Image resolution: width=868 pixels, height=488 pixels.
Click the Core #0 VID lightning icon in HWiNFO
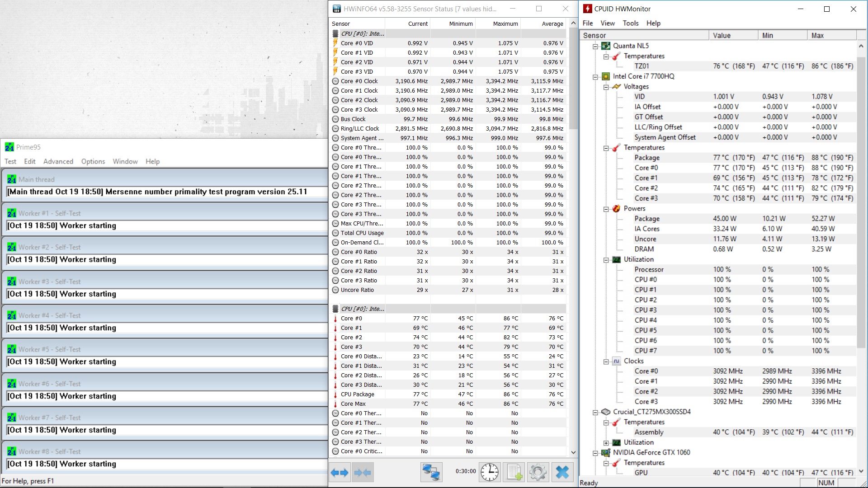[x=335, y=43]
